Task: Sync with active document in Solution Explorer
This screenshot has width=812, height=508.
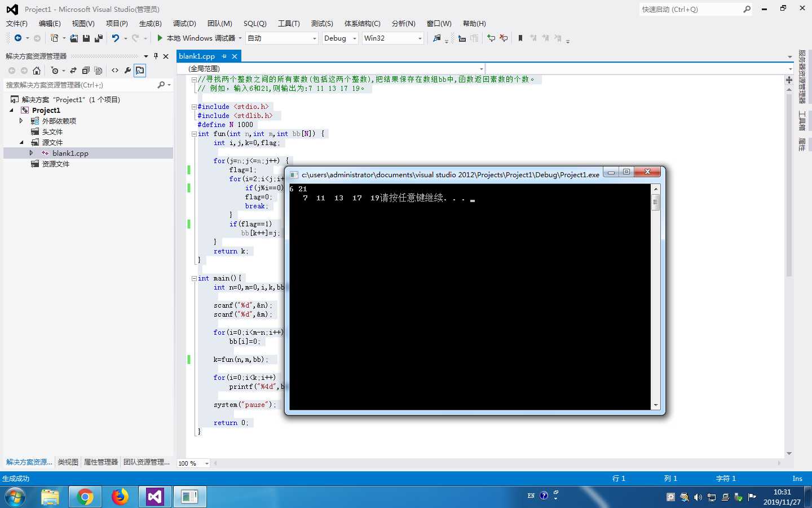Action: click(x=73, y=71)
